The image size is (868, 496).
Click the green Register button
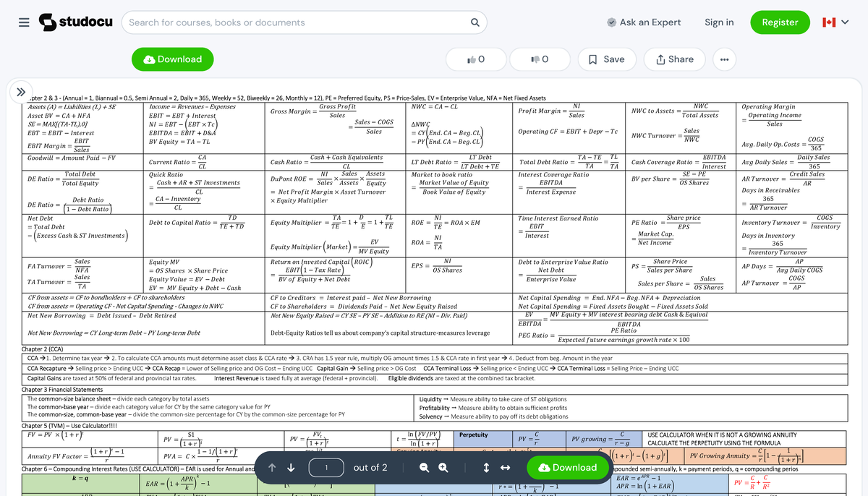(x=780, y=22)
